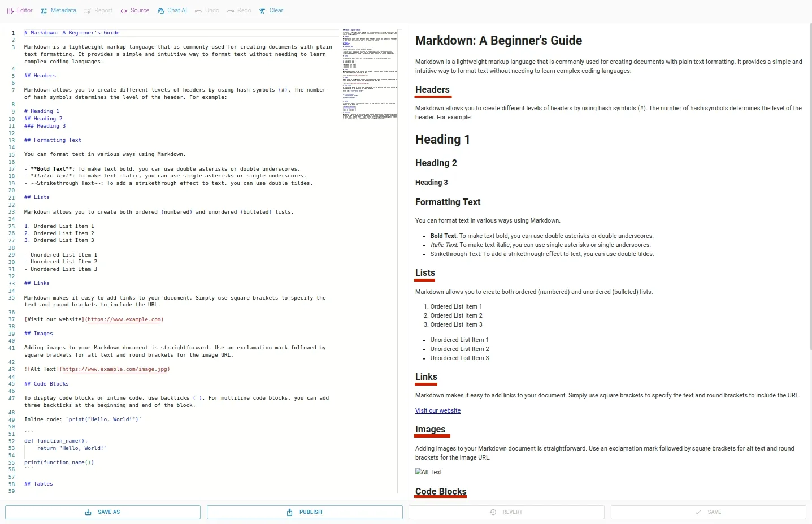Click the Clear label in toolbar
This screenshot has height=524, width=812.
pyautogui.click(x=276, y=11)
